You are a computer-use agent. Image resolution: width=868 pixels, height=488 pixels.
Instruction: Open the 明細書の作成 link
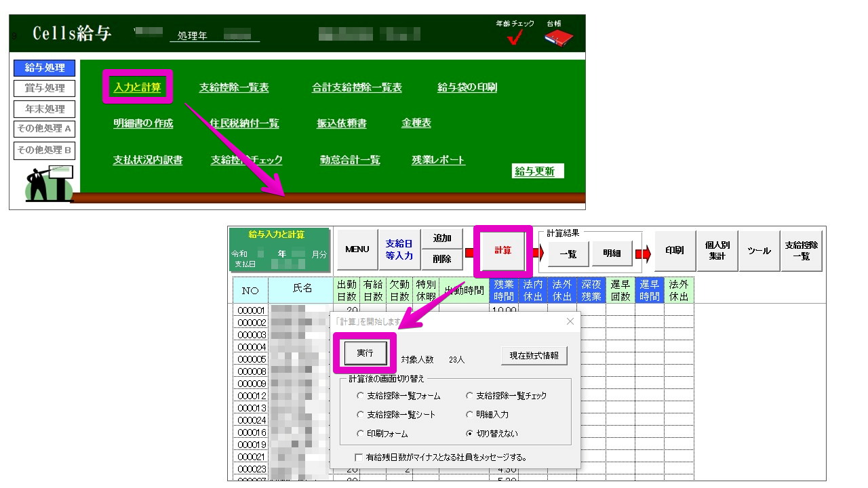pyautogui.click(x=143, y=123)
